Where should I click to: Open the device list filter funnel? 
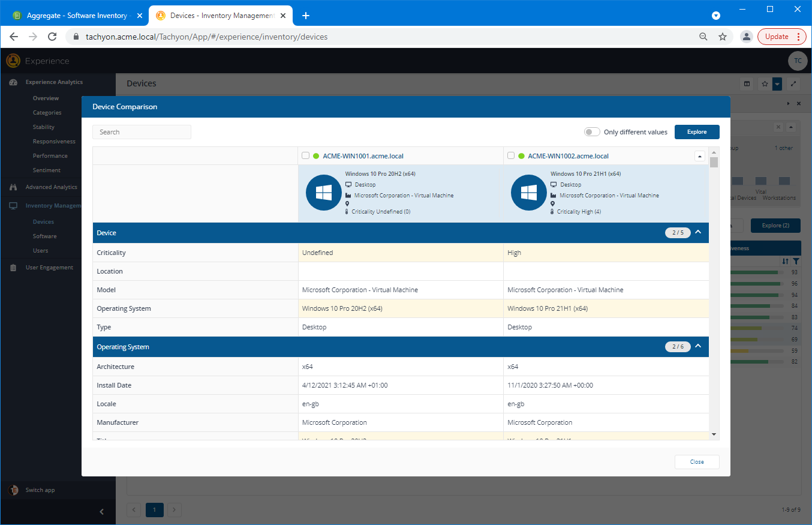tap(796, 262)
